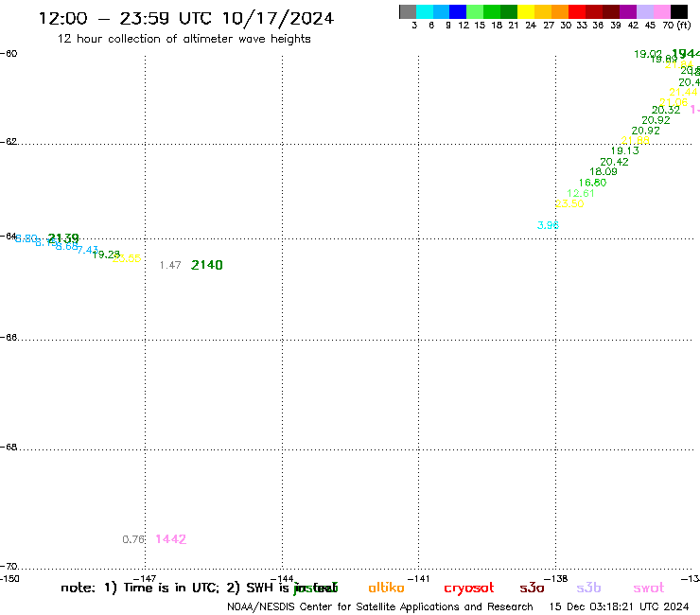
Task: Click the gray value 0.76
Action: pos(133,539)
